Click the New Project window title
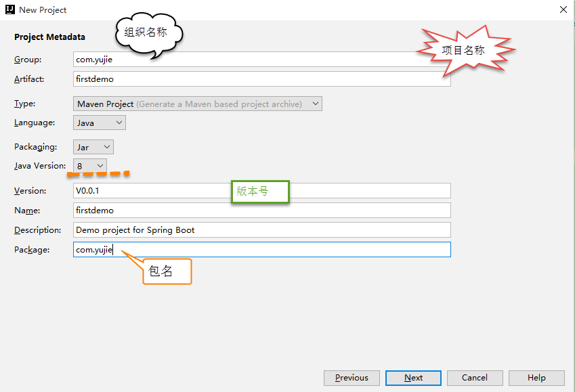 [x=43, y=10]
